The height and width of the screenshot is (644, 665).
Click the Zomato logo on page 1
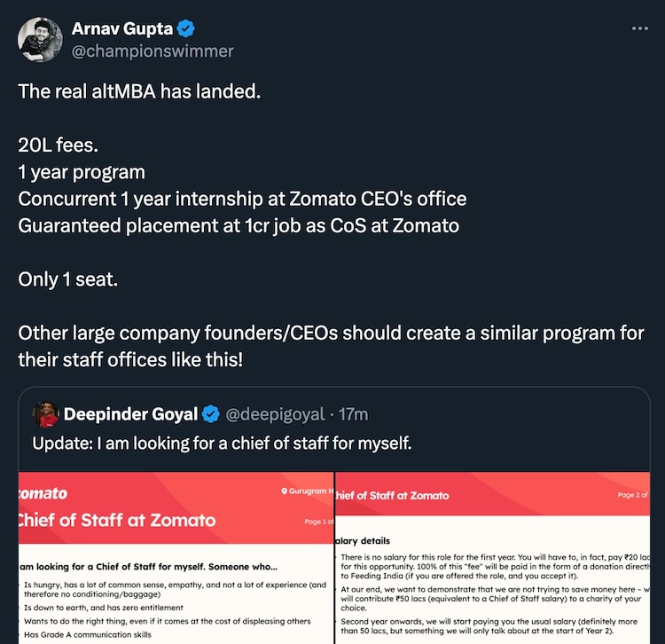pyautogui.click(x=43, y=493)
